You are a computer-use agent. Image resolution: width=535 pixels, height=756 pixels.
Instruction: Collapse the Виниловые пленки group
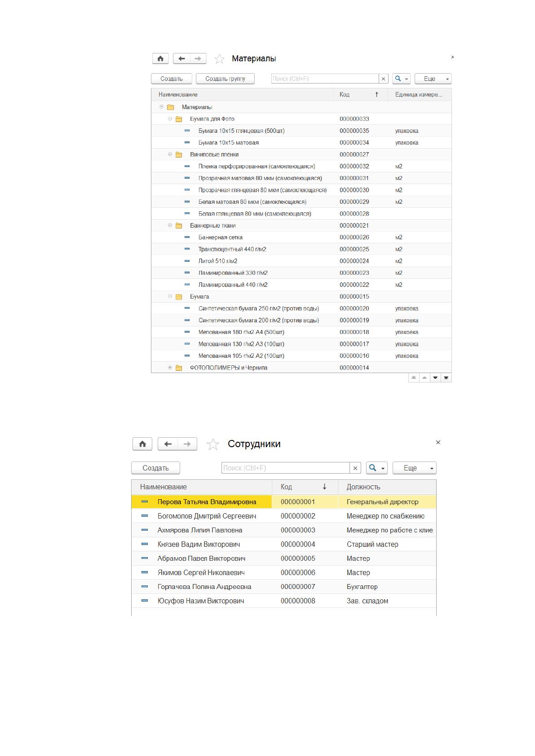tap(170, 154)
